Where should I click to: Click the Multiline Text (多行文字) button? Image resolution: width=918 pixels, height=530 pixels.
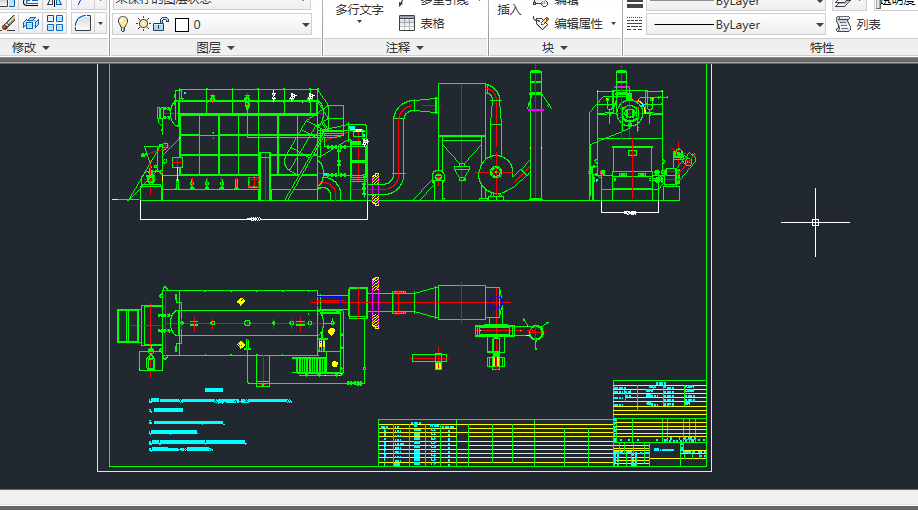coord(359,12)
